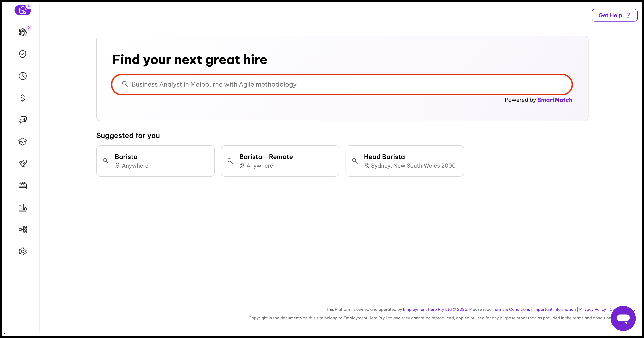
Task: Open the Terms & Conditions link
Action: tap(511, 309)
